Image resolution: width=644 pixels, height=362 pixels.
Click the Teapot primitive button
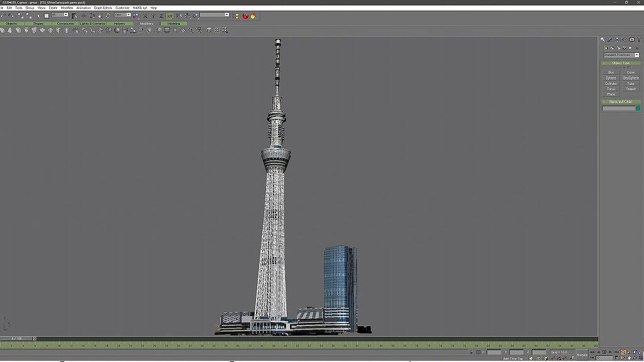(x=630, y=89)
